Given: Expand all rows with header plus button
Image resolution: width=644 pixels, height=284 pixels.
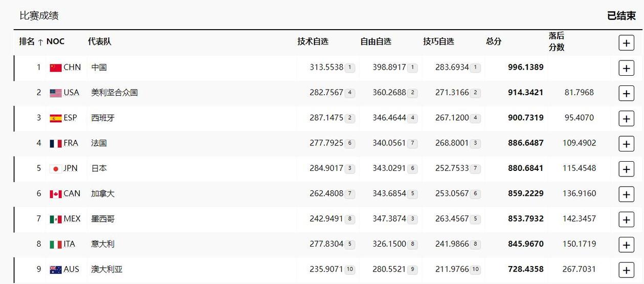Looking at the screenshot, I should click(x=626, y=43).
